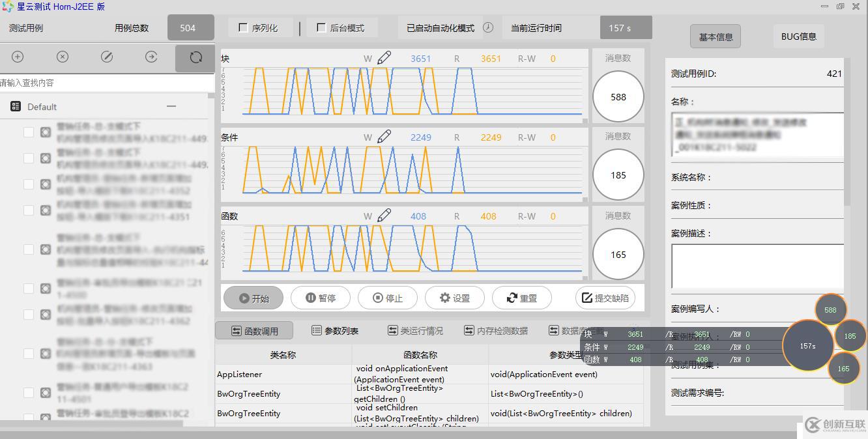Screen dimensions: 868x439
Task: Click the clock icon beside 已启动自动化模式
Action: pyautogui.click(x=488, y=28)
